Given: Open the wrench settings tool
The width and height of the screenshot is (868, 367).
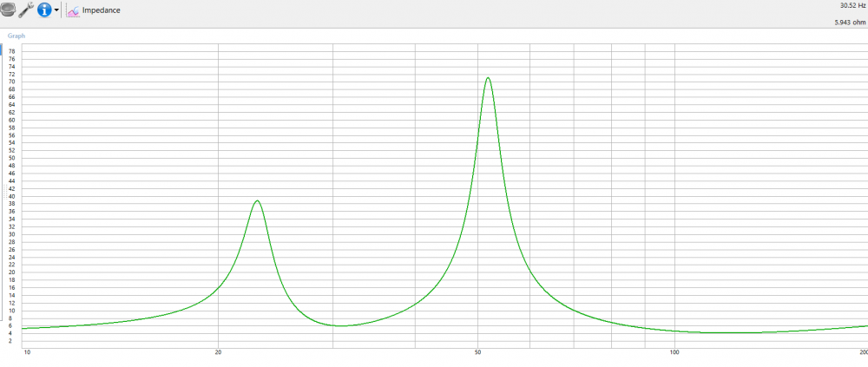Looking at the screenshot, I should click(26, 10).
